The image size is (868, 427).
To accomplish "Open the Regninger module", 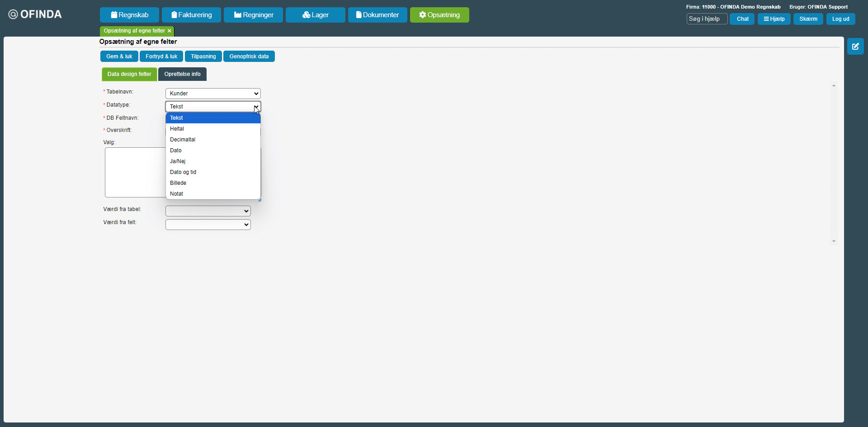I will click(253, 15).
